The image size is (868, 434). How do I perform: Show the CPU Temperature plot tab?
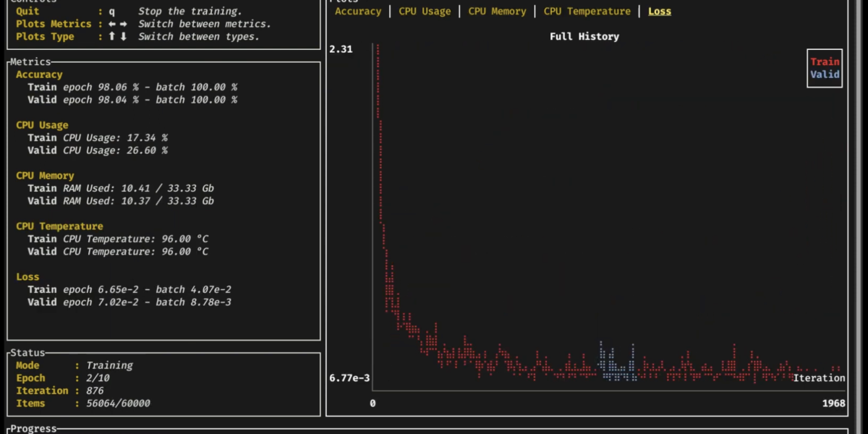(x=587, y=12)
